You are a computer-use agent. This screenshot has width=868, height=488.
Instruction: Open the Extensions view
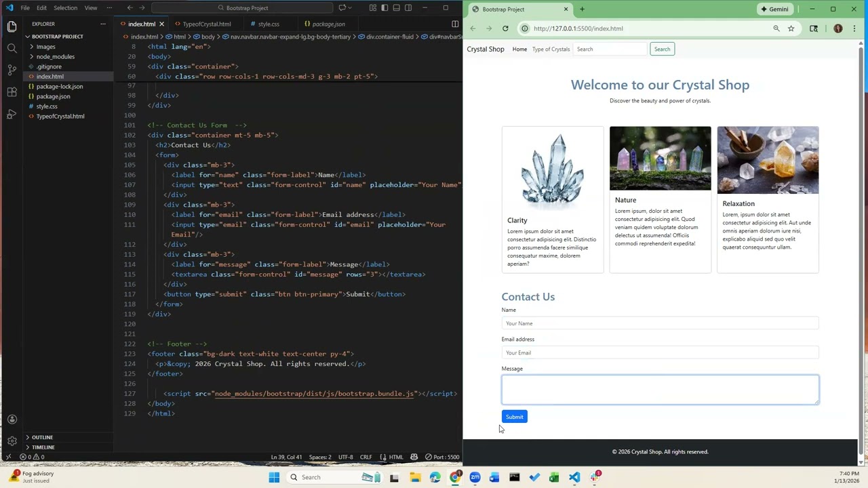click(12, 92)
